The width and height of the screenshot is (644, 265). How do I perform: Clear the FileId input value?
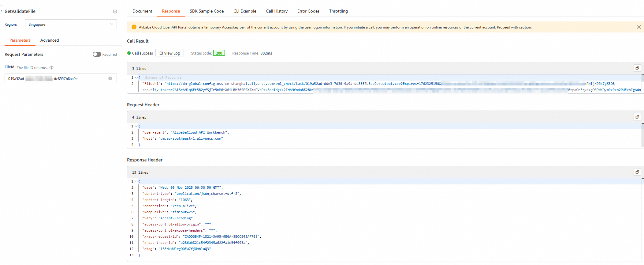pyautogui.click(x=110, y=79)
